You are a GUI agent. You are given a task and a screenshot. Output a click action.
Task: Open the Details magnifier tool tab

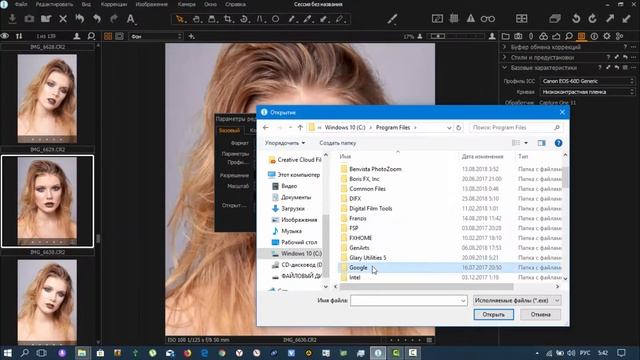coord(569,36)
